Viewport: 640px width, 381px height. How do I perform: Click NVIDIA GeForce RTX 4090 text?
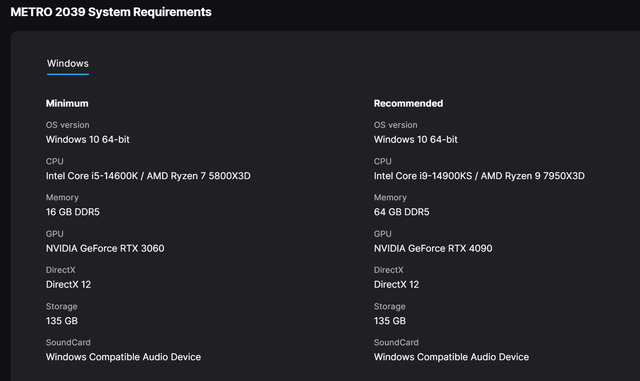point(433,248)
